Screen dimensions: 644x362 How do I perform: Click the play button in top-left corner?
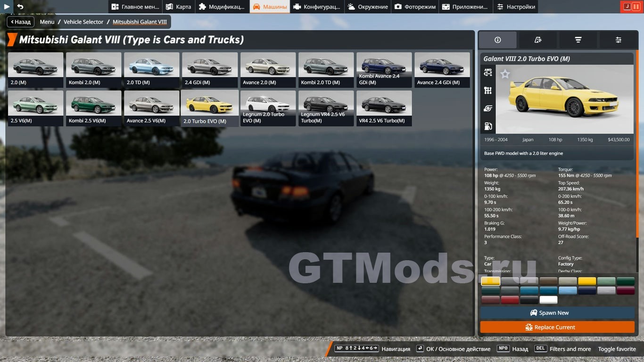point(7,7)
